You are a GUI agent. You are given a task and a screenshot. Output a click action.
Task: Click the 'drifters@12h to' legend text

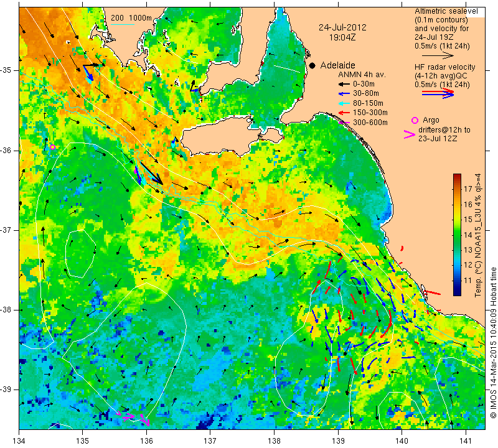coord(444,130)
